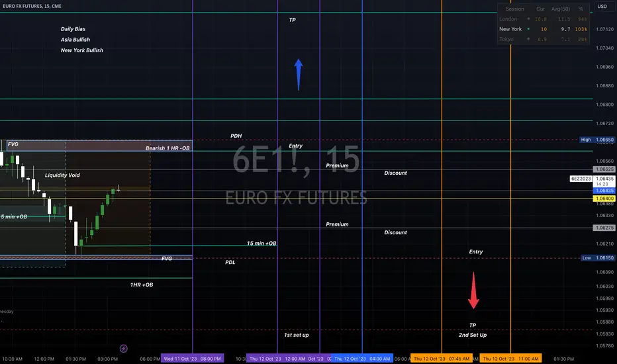Select the blue 1.06435 price tag
Image resolution: width=617 pixels, height=364 pixels.
click(604, 191)
